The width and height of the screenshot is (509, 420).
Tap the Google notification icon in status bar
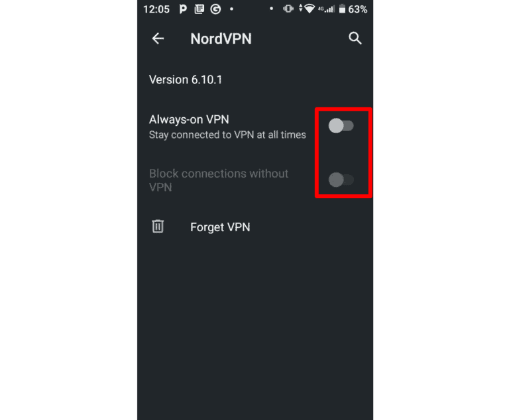(215, 9)
